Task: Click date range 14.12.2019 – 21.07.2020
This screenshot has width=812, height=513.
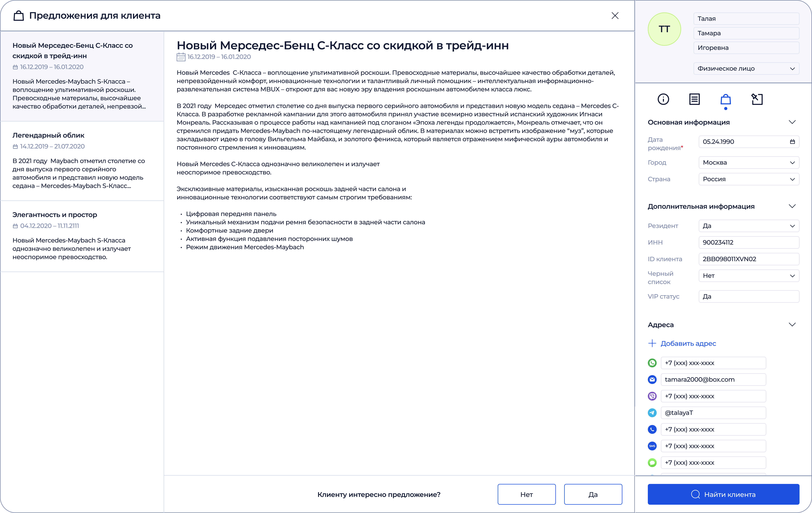Action: (52, 146)
